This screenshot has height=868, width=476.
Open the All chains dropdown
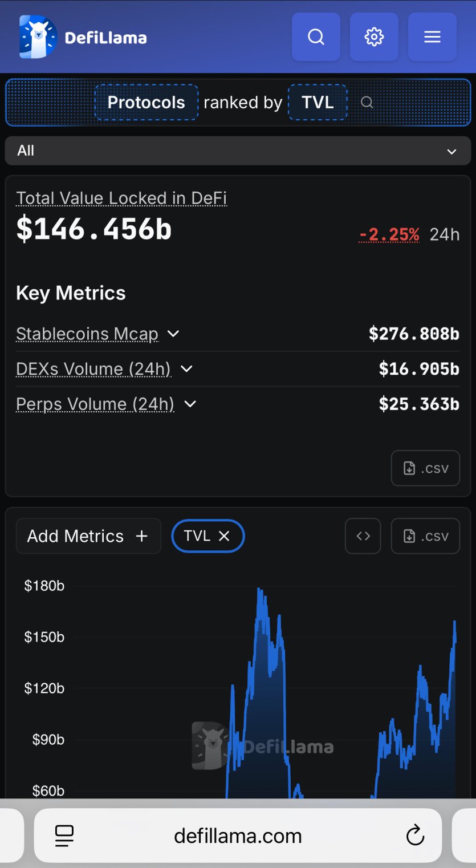[238, 151]
